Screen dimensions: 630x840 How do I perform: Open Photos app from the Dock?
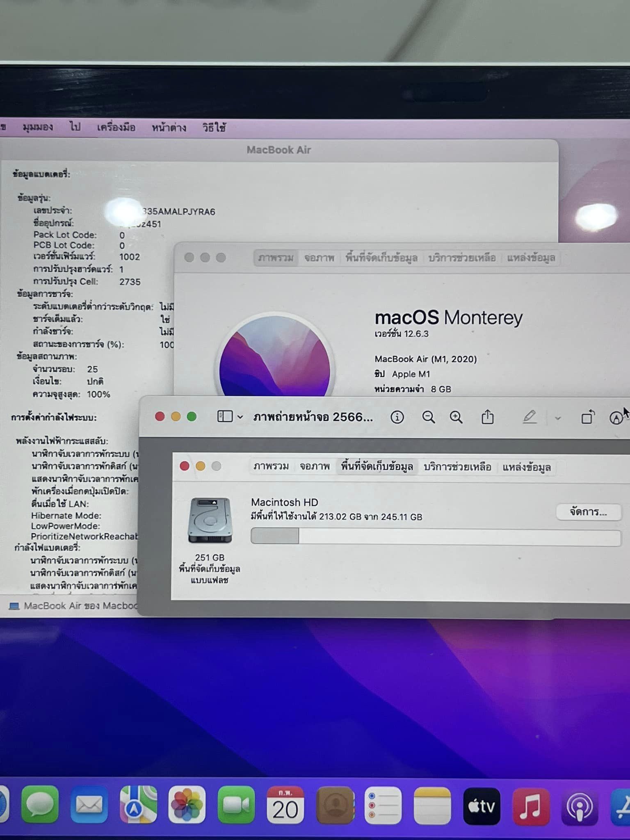(187, 805)
